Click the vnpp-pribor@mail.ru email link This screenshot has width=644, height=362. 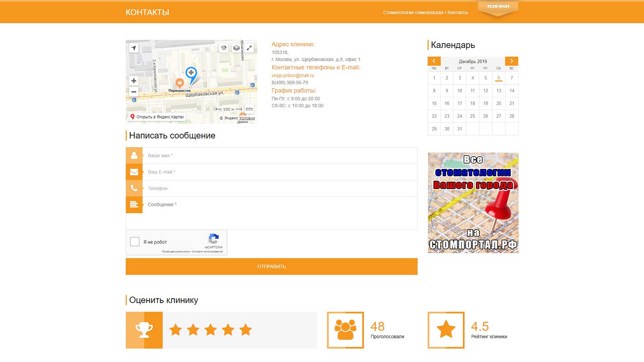(x=293, y=75)
